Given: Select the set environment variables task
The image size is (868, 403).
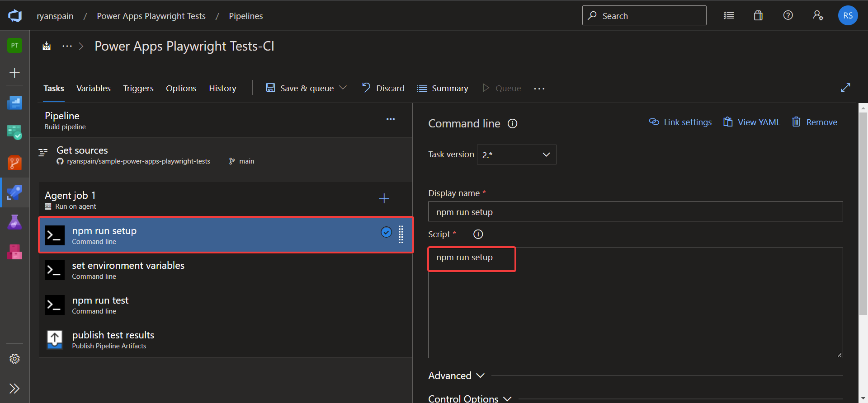Looking at the screenshot, I should pyautogui.click(x=226, y=270).
